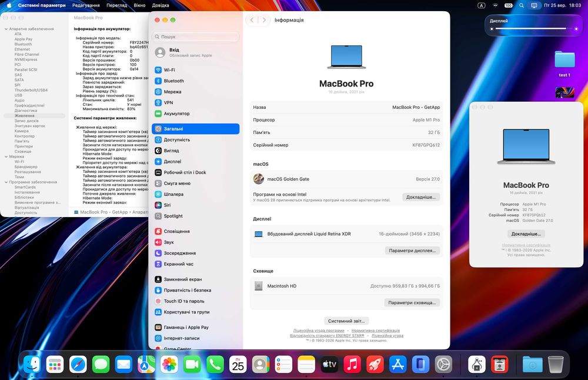Viewport: 588px width, 380px height.
Task: Go back with the toolbar back chevron
Action: pyautogui.click(x=252, y=20)
